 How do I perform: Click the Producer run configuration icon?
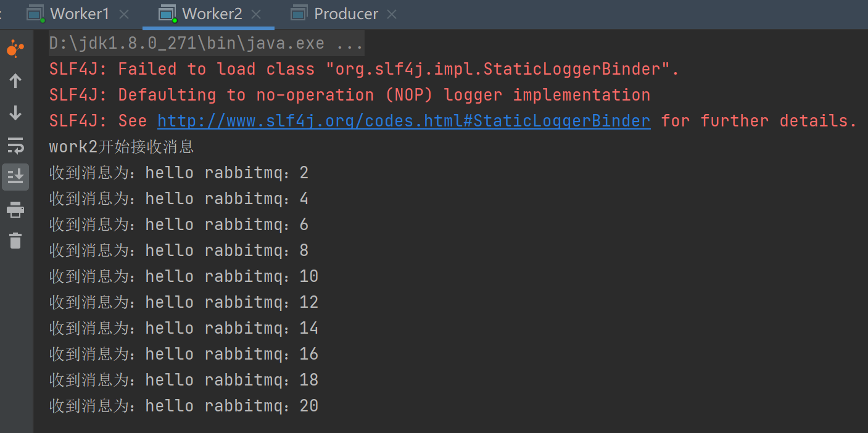tap(299, 14)
